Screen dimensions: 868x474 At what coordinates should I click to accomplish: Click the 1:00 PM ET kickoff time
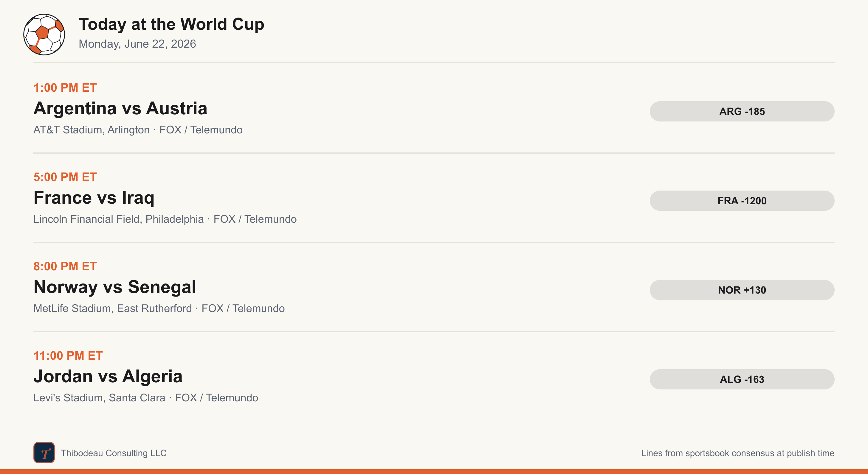click(x=65, y=88)
